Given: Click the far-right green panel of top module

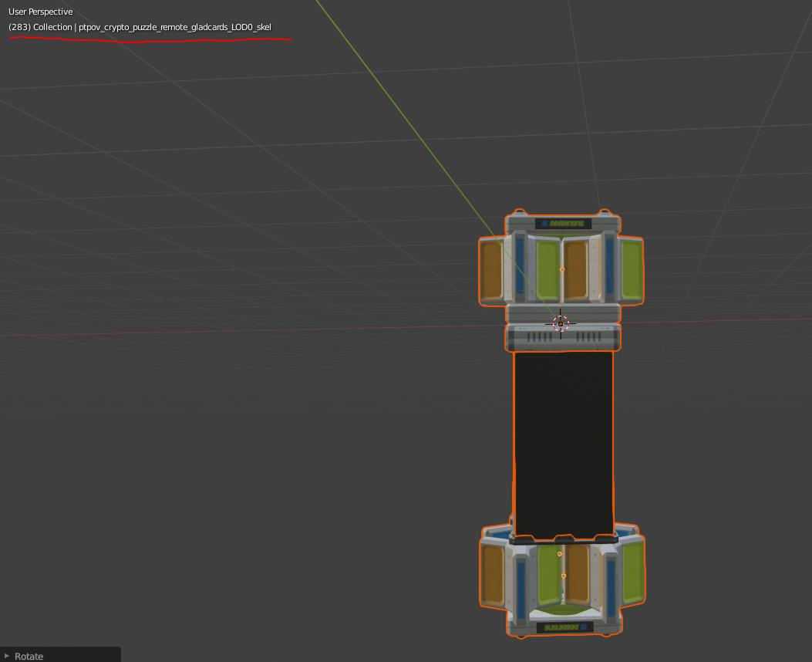Looking at the screenshot, I should pyautogui.click(x=632, y=270).
